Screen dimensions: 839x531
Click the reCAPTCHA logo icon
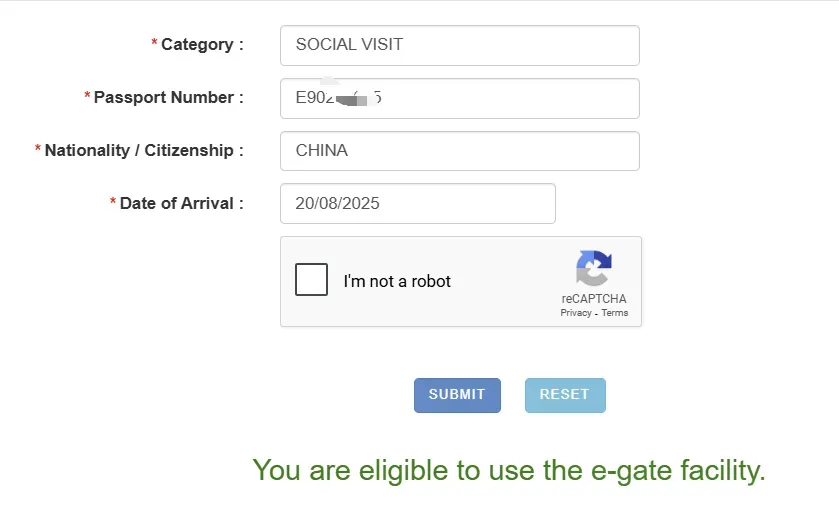point(593,268)
